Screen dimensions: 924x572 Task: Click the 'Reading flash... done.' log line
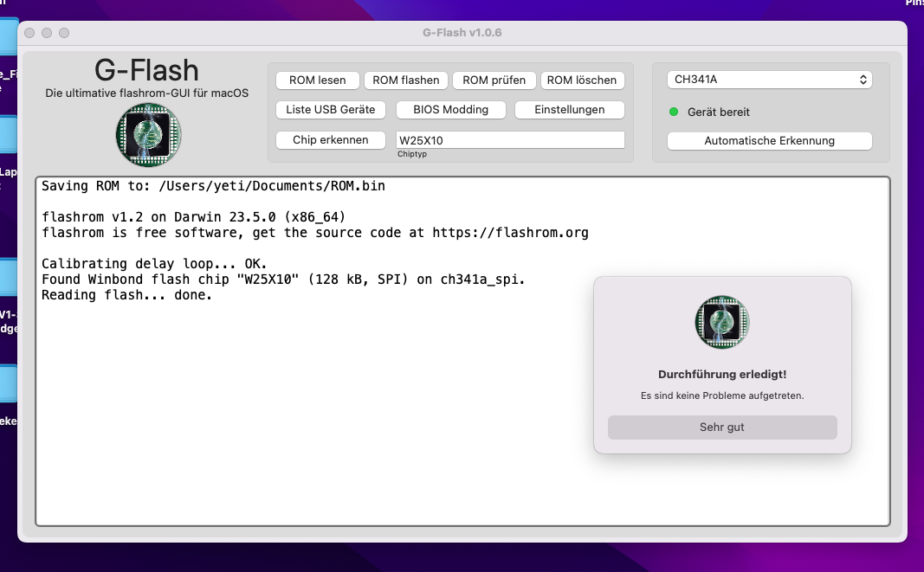pos(126,295)
